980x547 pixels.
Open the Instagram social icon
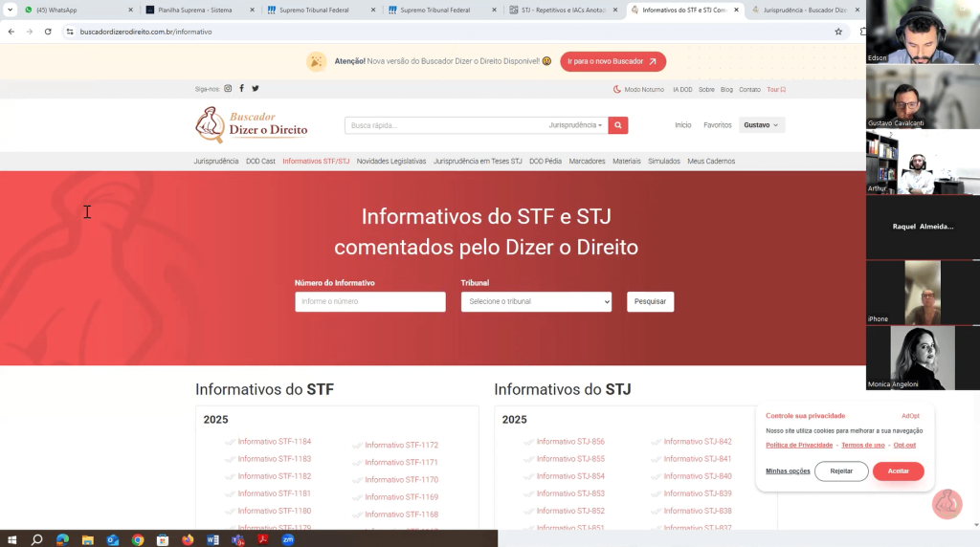(x=228, y=89)
